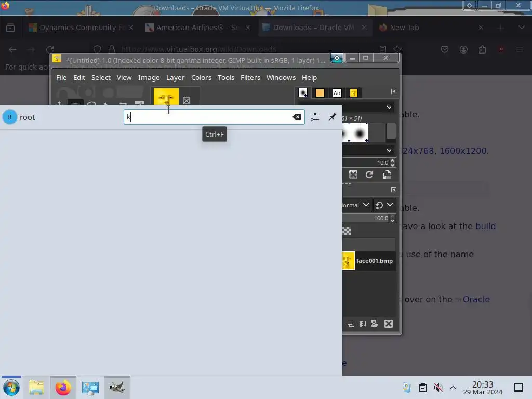Expand the brush tag dropdown below thumbnails
Viewport: 532px width, 399px height.
coord(389,150)
